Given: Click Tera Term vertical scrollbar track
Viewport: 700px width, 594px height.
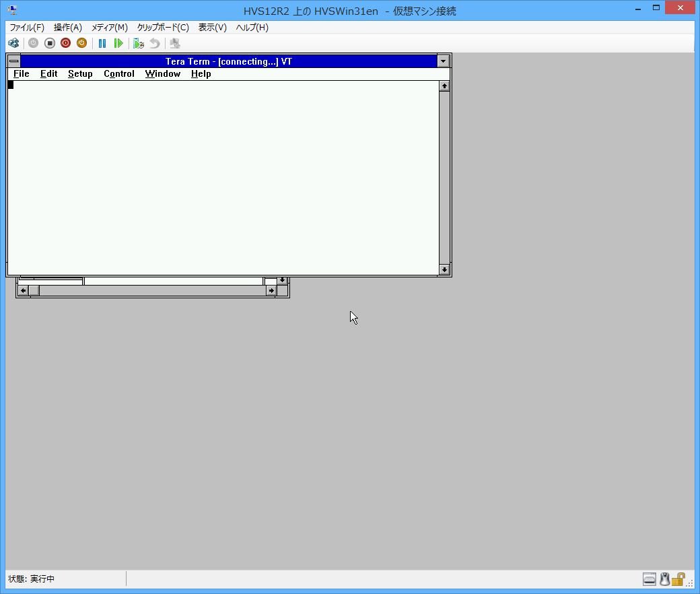Looking at the screenshot, I should click(x=444, y=178).
